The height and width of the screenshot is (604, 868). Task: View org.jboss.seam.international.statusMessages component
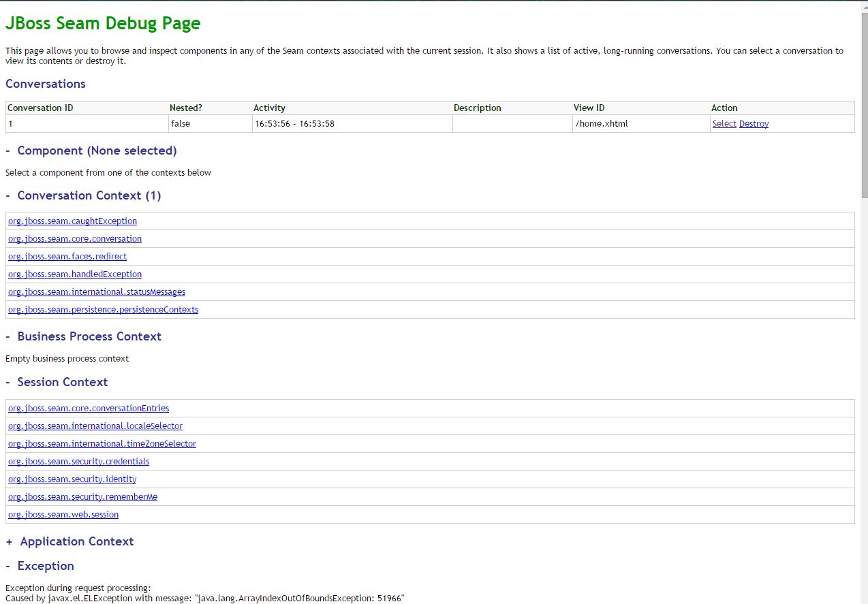point(97,292)
